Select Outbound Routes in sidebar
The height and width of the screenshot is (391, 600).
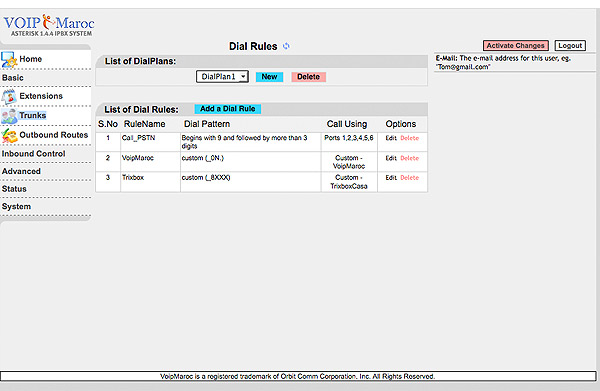point(54,135)
